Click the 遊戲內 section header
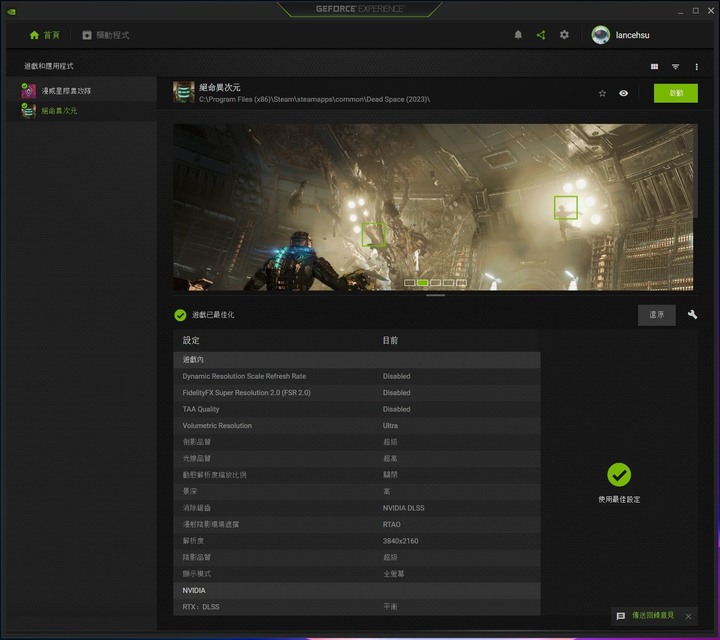This screenshot has height=640, width=720. (357, 359)
